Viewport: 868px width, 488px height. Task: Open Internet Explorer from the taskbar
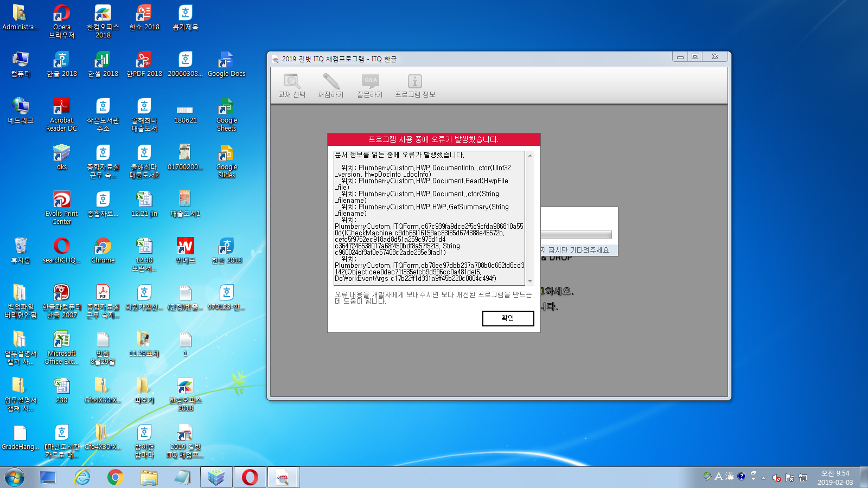pyautogui.click(x=82, y=478)
